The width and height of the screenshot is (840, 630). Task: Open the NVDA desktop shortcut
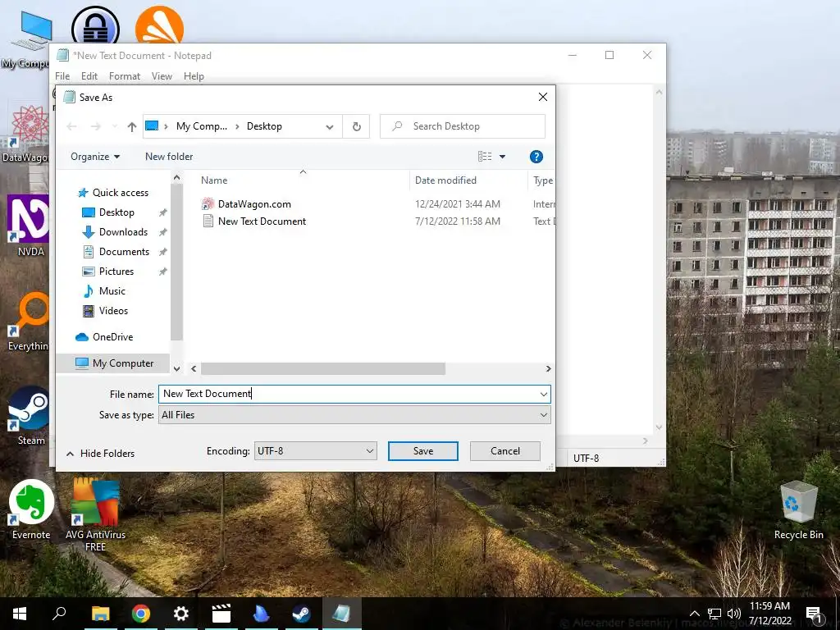[28, 226]
